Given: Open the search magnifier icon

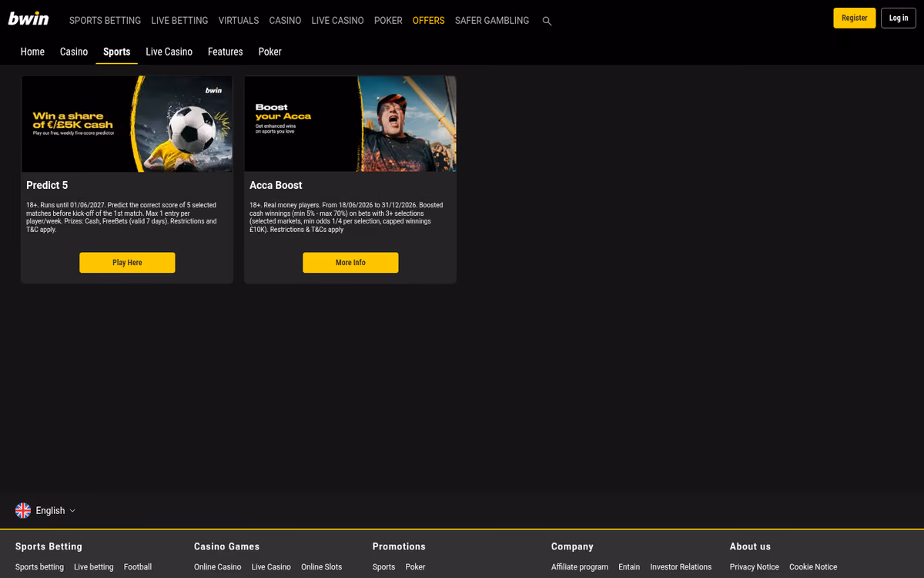Looking at the screenshot, I should coord(547,21).
